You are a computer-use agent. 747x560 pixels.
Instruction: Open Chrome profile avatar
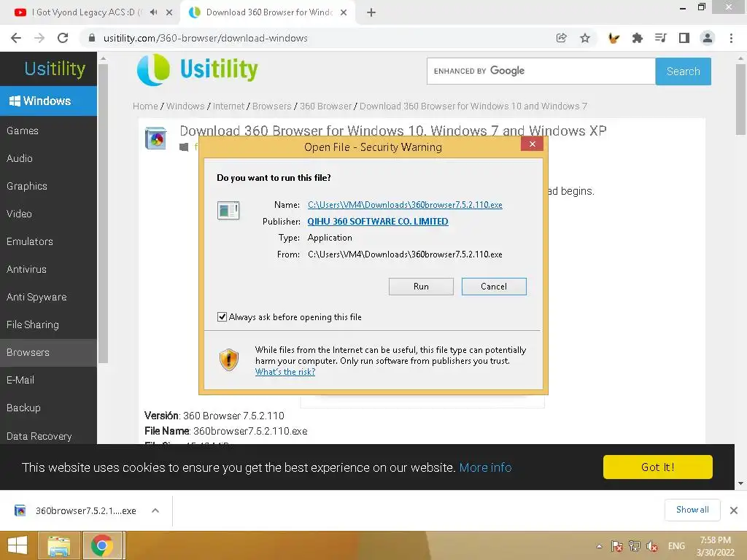pyautogui.click(x=708, y=38)
